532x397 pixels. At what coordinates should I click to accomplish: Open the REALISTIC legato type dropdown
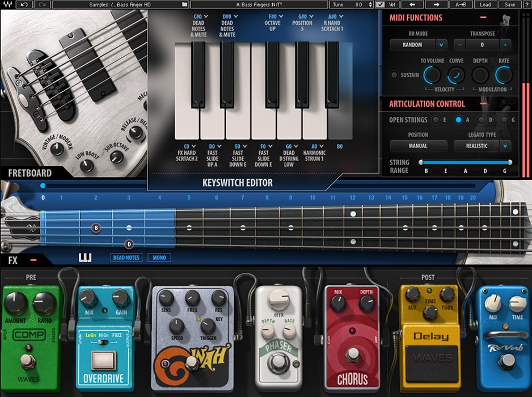point(482,146)
